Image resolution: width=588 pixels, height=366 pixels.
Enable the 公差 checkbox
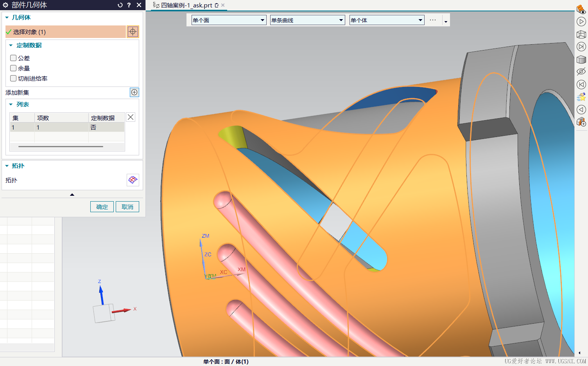pyautogui.click(x=13, y=58)
